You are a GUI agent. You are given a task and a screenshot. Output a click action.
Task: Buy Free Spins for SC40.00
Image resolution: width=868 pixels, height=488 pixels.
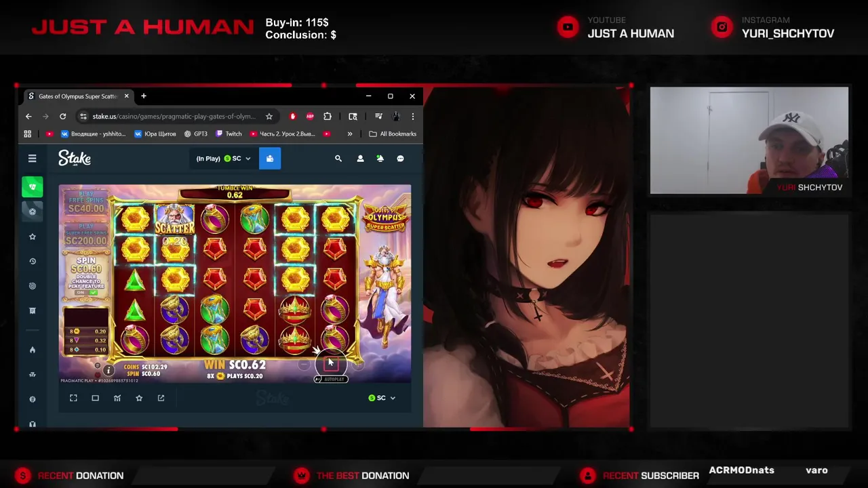[x=86, y=203]
